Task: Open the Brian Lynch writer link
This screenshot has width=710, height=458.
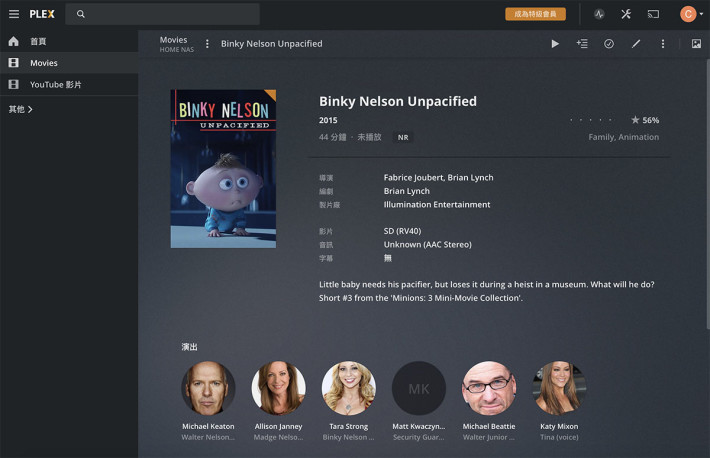Action: click(x=407, y=191)
